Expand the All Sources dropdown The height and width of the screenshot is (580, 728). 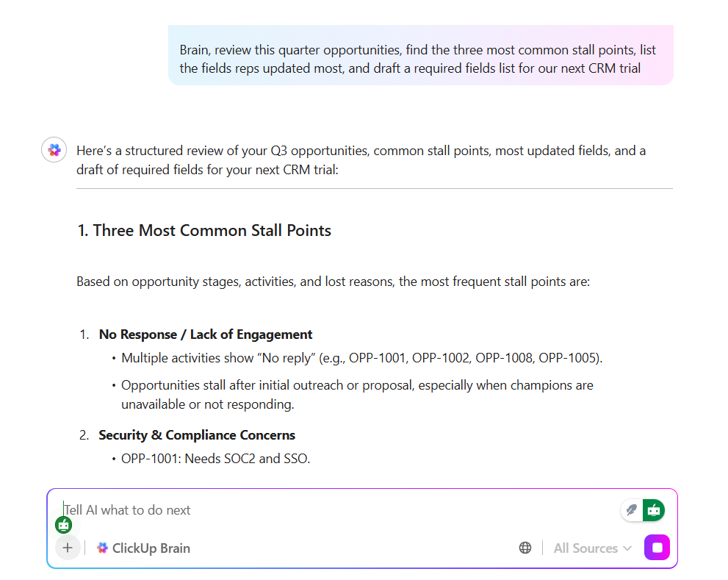click(592, 548)
